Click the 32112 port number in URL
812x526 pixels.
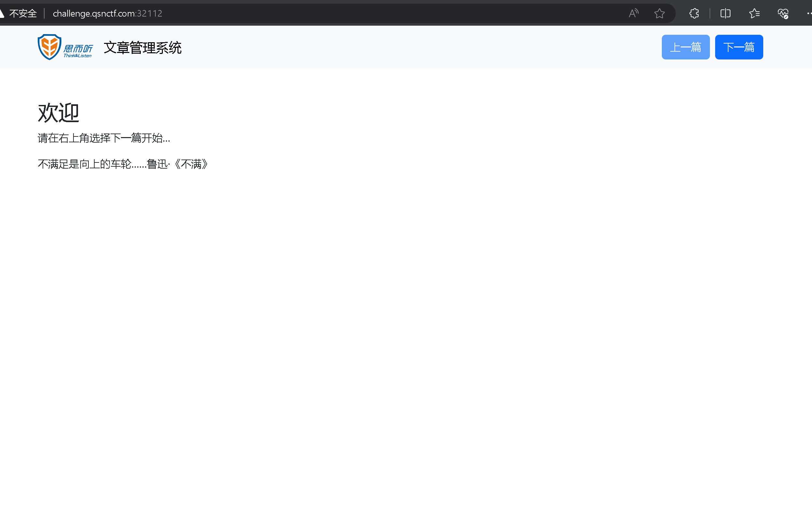click(x=150, y=13)
